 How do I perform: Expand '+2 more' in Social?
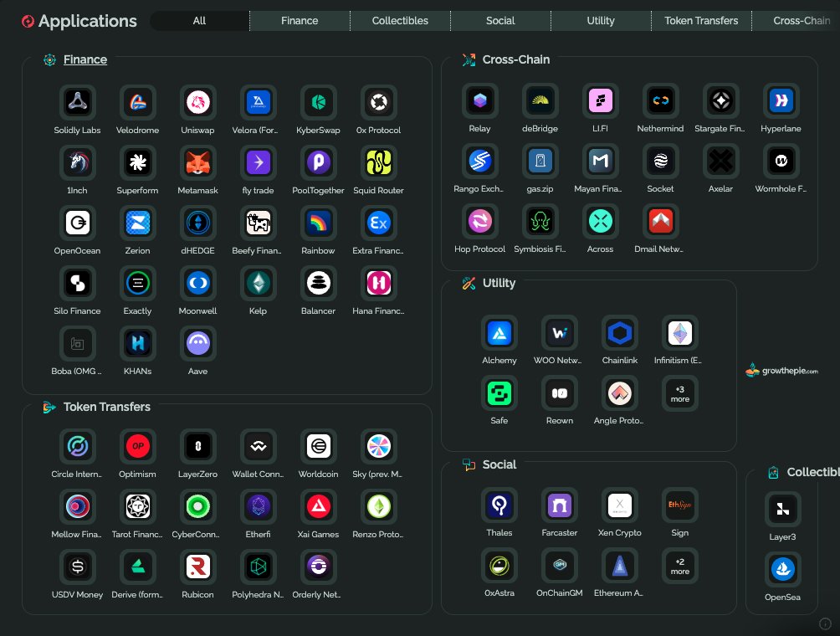click(x=680, y=566)
